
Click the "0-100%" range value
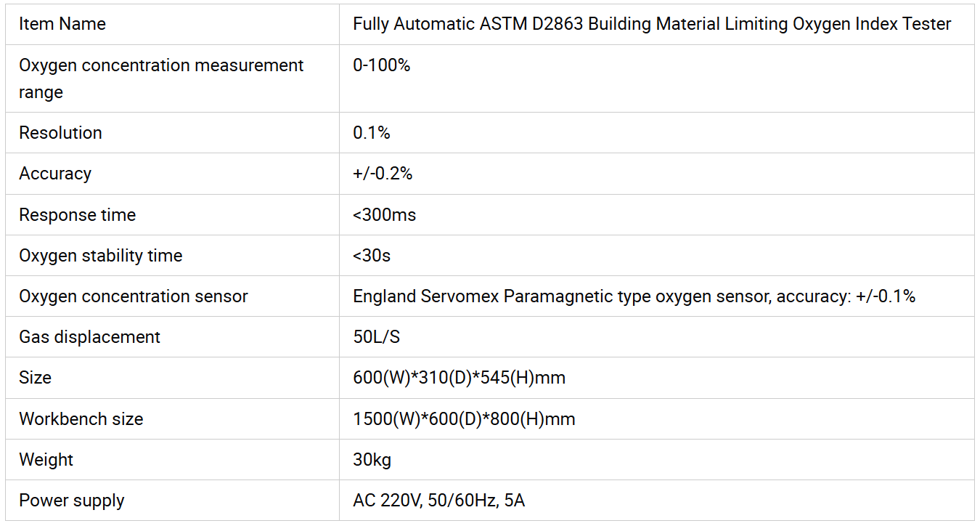[381, 65]
